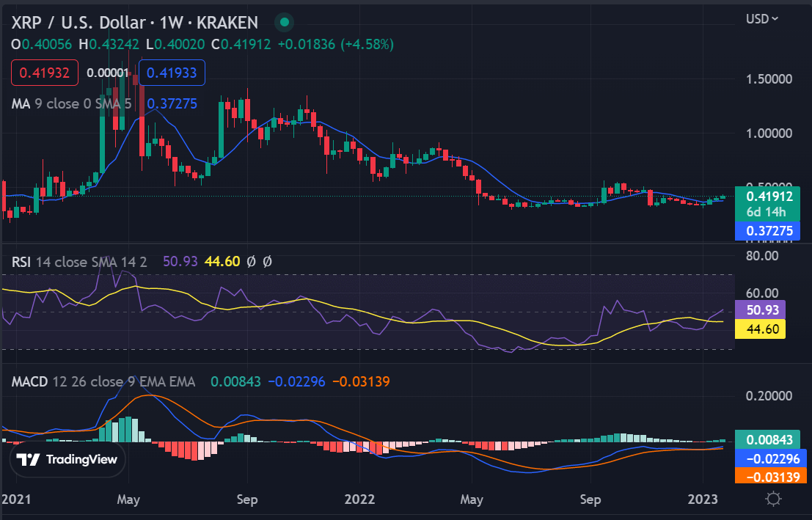Viewport: 812px width, 520px height.
Task: Select the RSI 14 close indicator legend
Action: pos(79,262)
